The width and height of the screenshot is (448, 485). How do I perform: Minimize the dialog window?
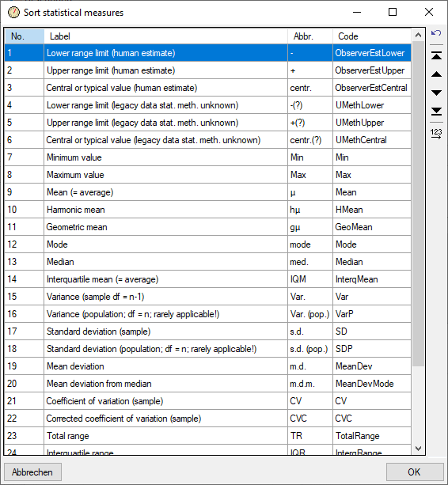coord(357,12)
